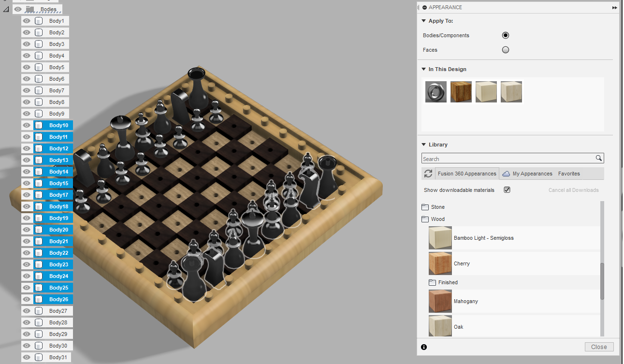The height and width of the screenshot is (364, 624).
Task: Toggle the eye icon for Body11
Action: point(27,137)
